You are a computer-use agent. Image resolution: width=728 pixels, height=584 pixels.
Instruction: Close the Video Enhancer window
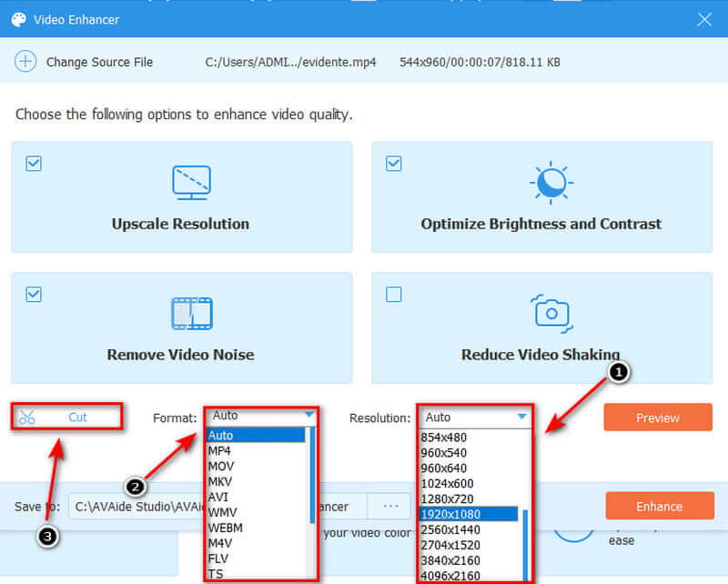703,19
